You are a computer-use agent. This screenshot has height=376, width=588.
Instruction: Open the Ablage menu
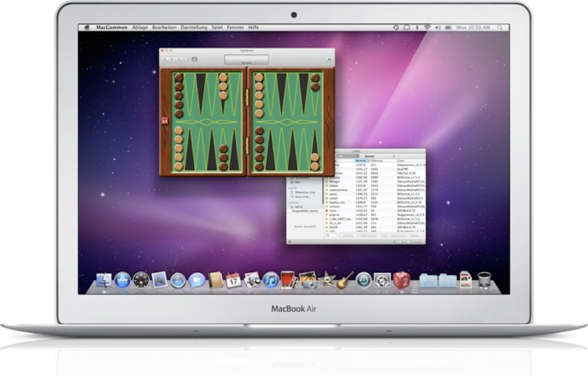(139, 27)
